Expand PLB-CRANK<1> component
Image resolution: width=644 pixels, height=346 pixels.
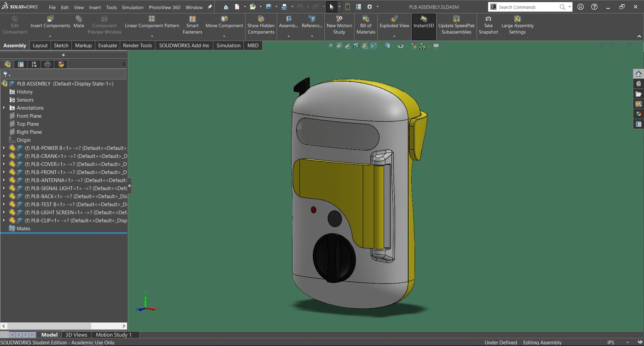click(4, 156)
